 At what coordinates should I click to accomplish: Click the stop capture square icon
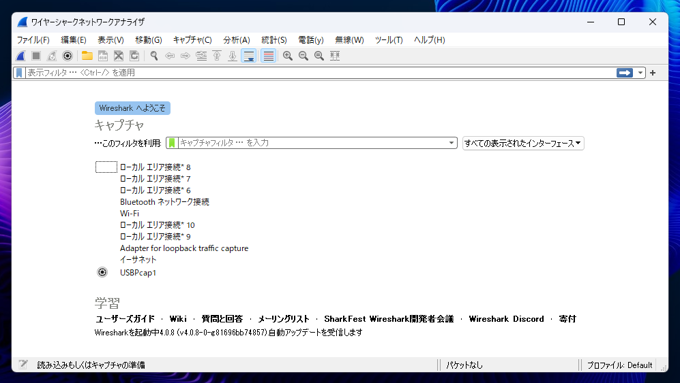tap(36, 56)
